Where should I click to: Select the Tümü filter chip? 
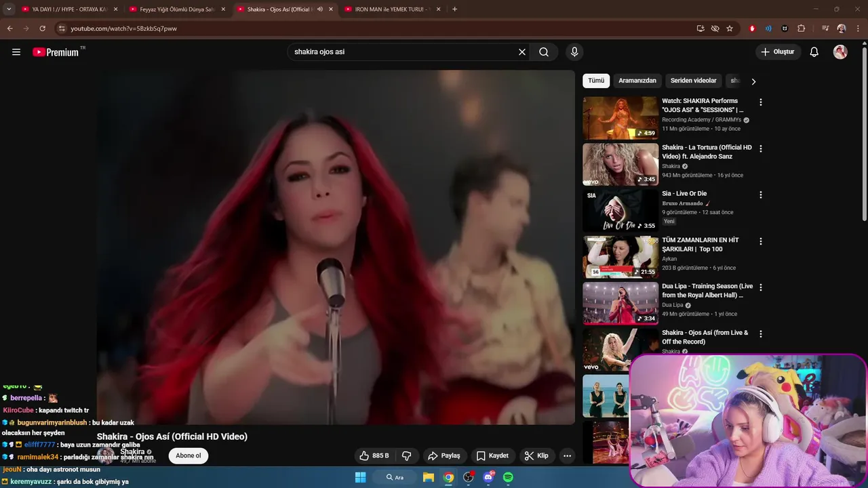(596, 81)
